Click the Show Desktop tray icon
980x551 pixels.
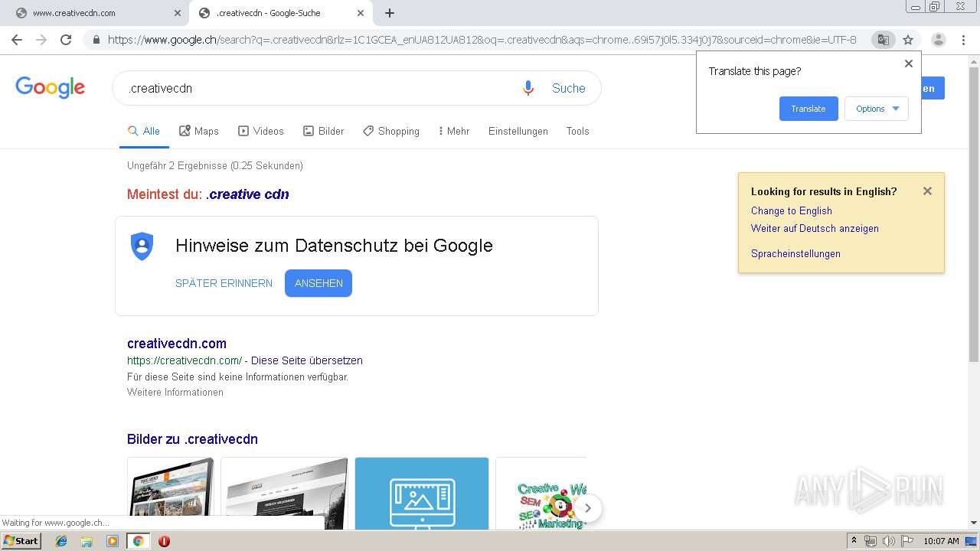pyautogui.click(x=972, y=541)
